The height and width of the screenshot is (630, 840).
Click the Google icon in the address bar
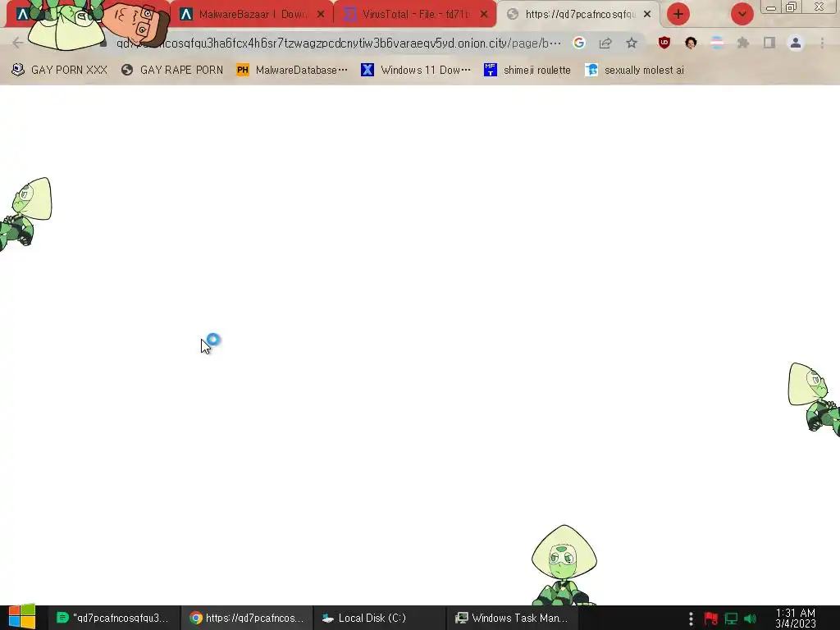pyautogui.click(x=578, y=43)
